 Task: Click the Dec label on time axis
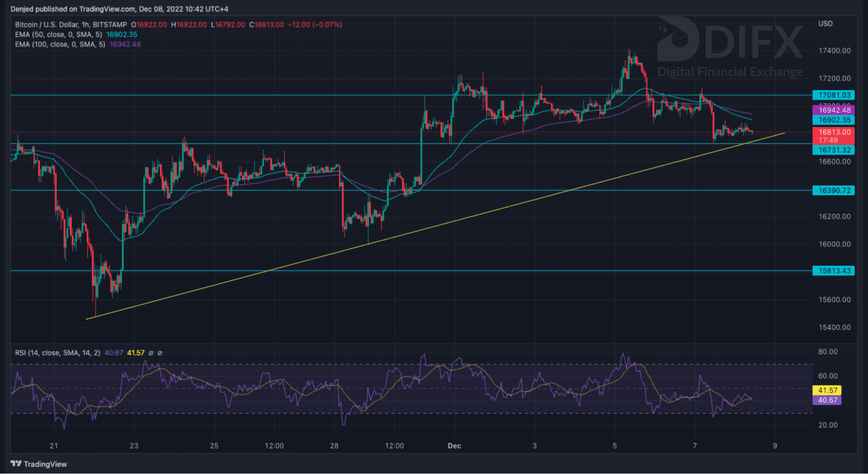[x=454, y=446]
